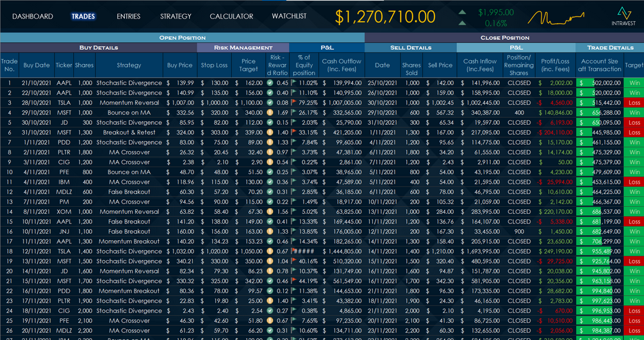644x340 pixels.
Task: Click the red flag beside ##### in trade 18
Action: (x=293, y=251)
